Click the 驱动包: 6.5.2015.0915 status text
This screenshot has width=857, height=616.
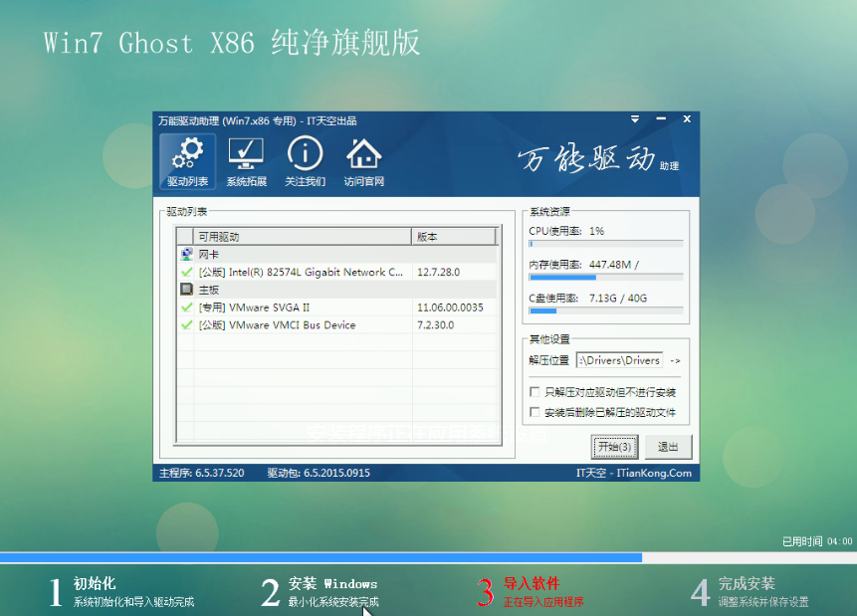tap(319, 473)
